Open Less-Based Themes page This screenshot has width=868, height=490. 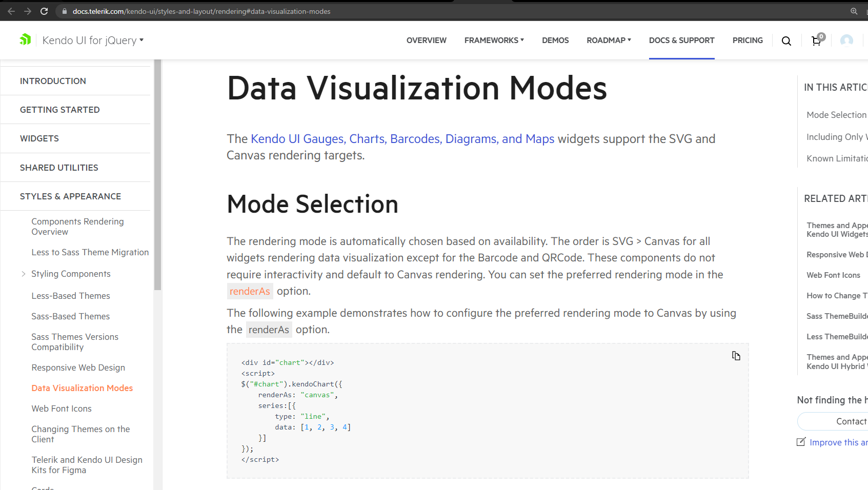[71, 296]
